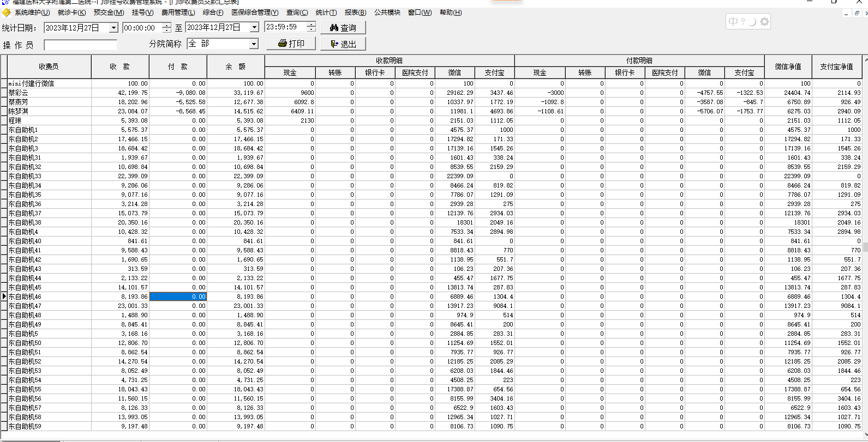Click the 收款明细 group header
The image size is (868, 442).
tap(390, 60)
